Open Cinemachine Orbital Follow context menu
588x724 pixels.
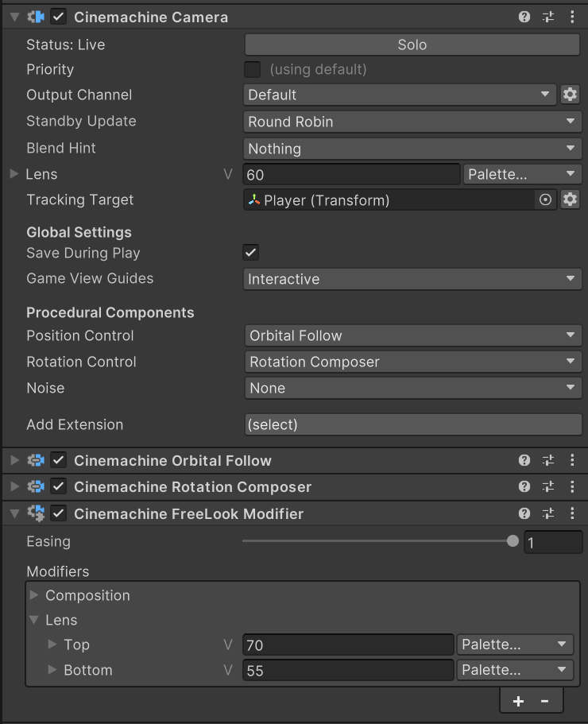(572, 460)
